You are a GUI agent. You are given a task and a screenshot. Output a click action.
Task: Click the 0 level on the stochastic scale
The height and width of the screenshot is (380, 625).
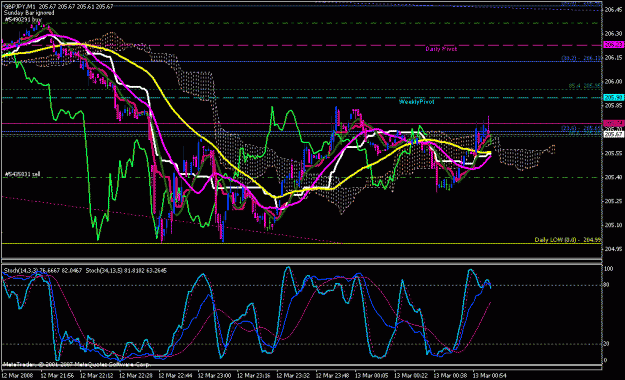pos(606,360)
